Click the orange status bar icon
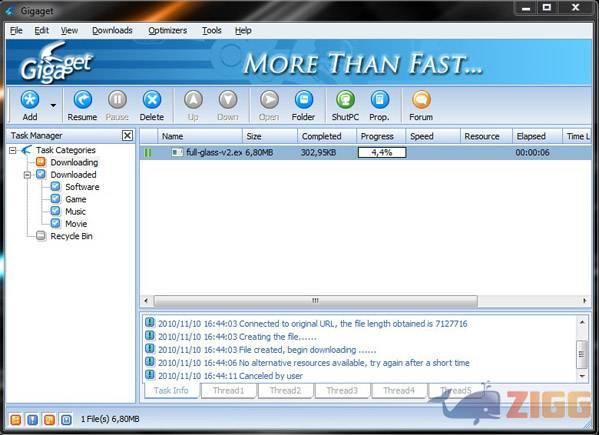This screenshot has height=435, width=600. [x=15, y=418]
